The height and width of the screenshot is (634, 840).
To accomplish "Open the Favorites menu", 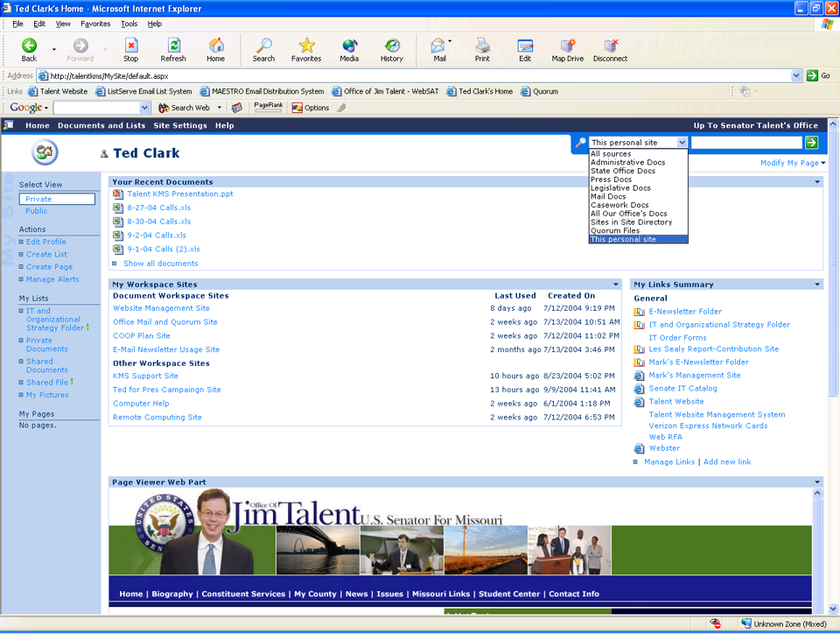I will pos(95,24).
